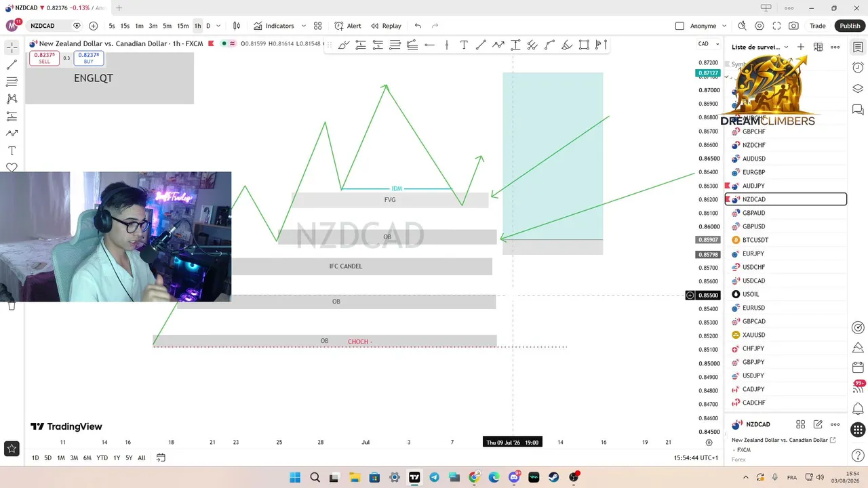Switch to the NZDCAD browser tab
Image resolution: width=868 pixels, height=488 pixels.
point(56,8)
